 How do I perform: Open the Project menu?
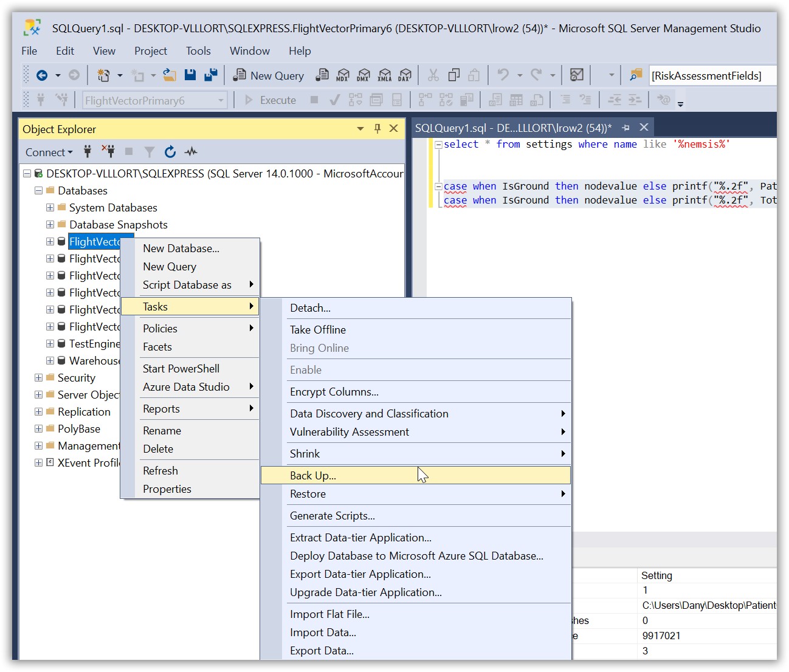tap(151, 50)
